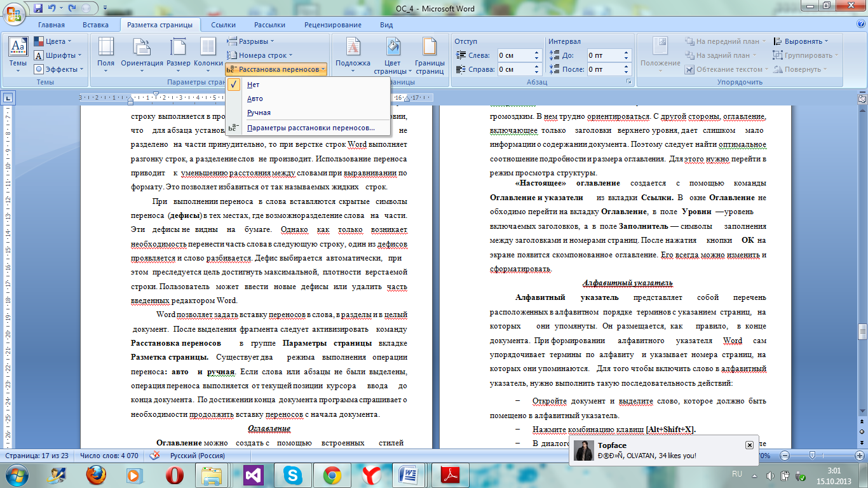The image size is (868, 488).
Task: Click the Положение position button
Action: [660, 54]
